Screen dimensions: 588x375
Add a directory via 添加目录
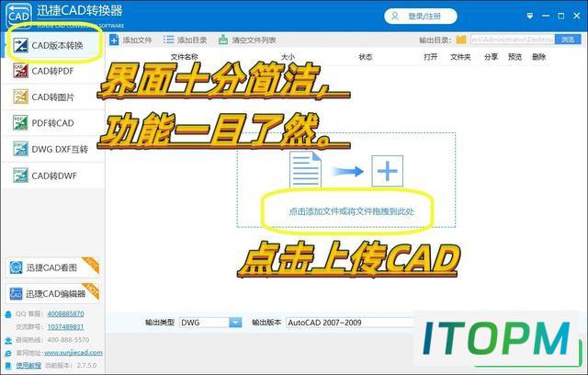pyautogui.click(x=185, y=40)
